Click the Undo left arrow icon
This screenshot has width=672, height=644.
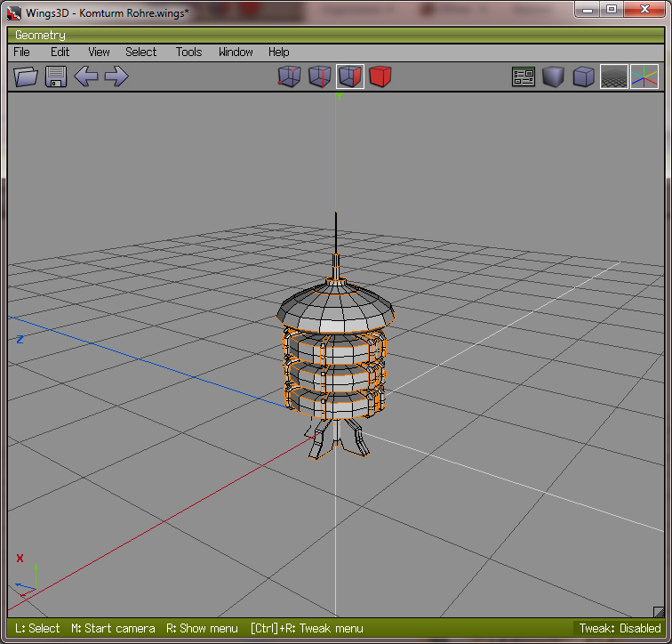click(86, 76)
